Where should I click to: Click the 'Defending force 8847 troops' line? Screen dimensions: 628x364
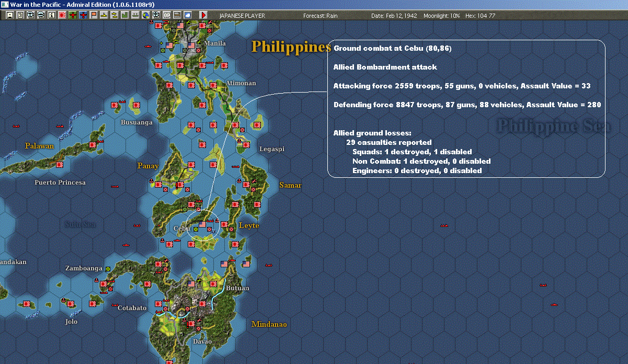[x=467, y=105]
